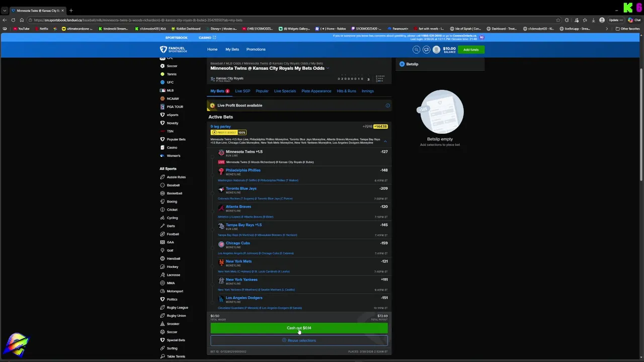The width and height of the screenshot is (644, 362).
Task: Bookmark page with the star icon
Action: tap(558, 20)
